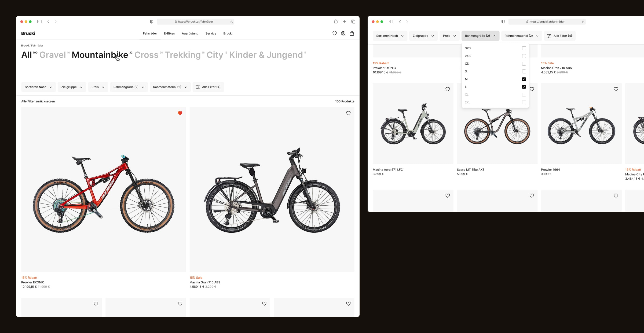Open the Fahrräder nav menu item
The image size is (644, 333).
150,34
